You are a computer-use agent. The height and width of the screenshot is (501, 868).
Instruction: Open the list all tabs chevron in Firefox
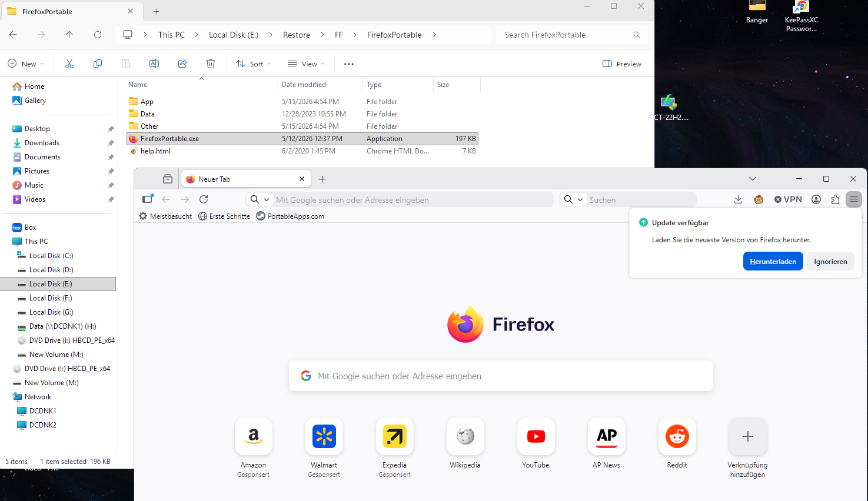[x=753, y=178]
